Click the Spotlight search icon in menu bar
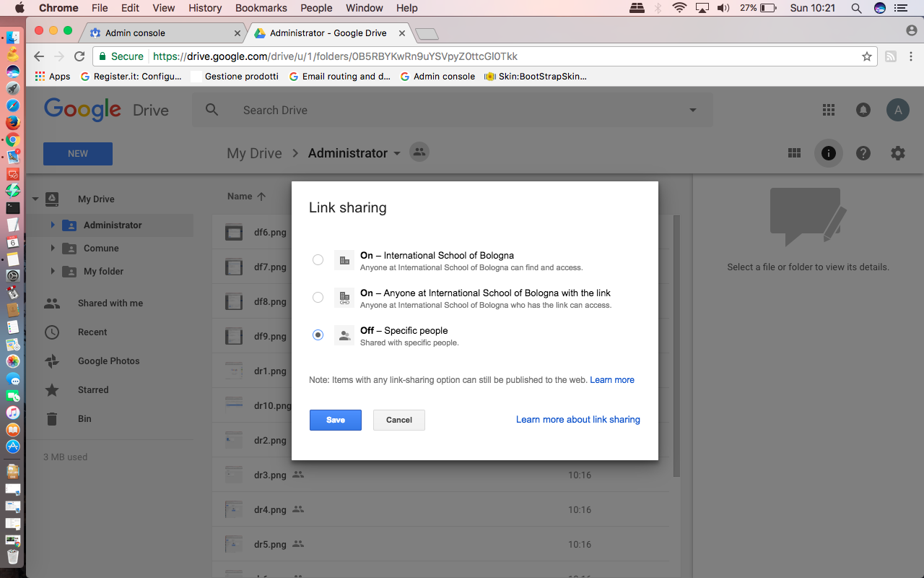This screenshot has height=578, width=924. [x=856, y=8]
